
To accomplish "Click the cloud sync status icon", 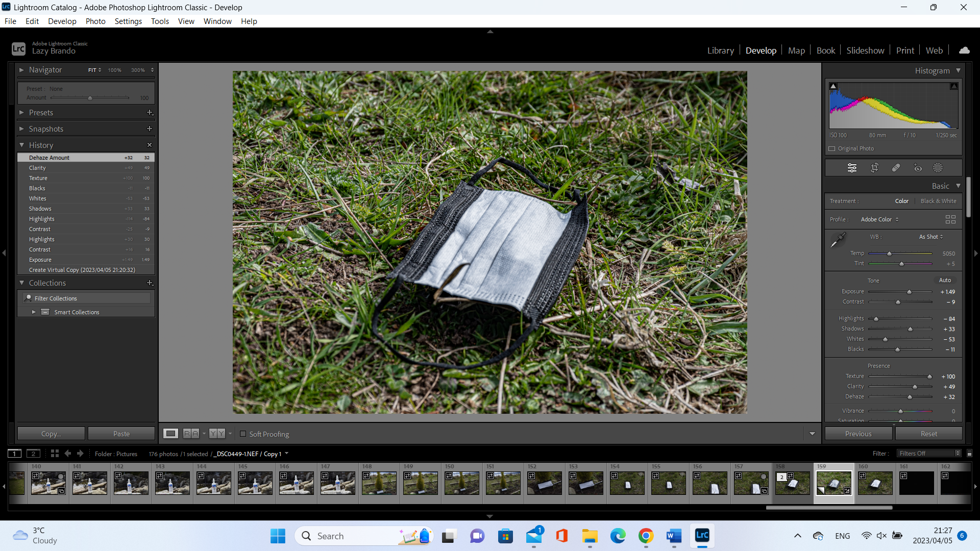I will click(x=964, y=51).
